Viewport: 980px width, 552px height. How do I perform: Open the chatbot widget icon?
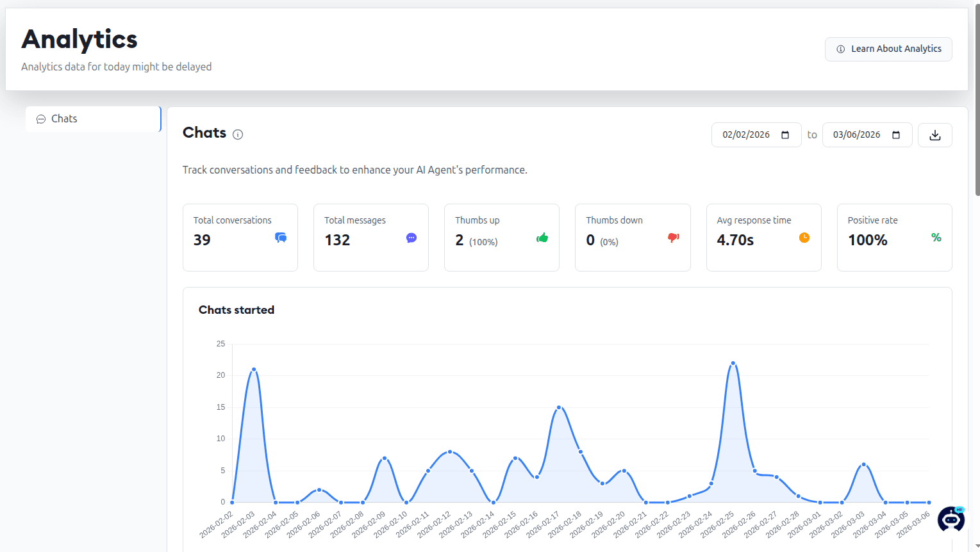pos(951,519)
